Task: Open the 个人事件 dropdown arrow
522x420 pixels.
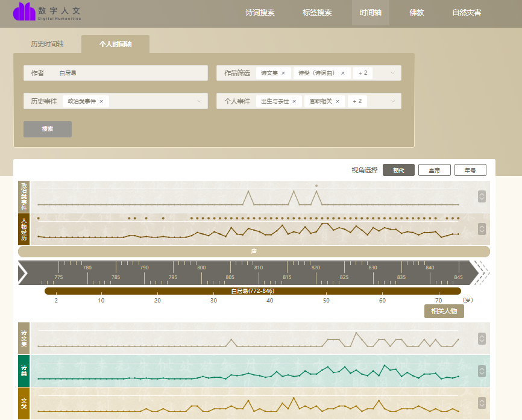Action: click(393, 101)
